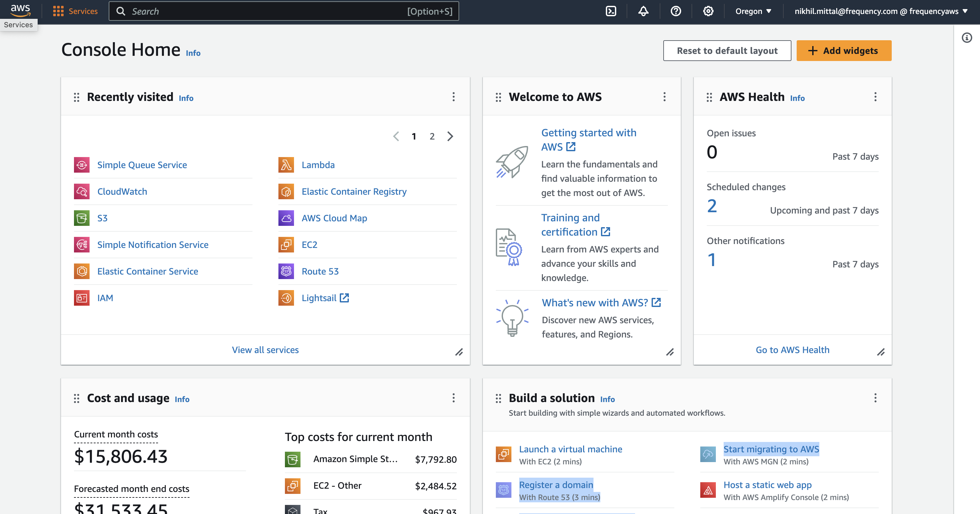Click the Simple Queue Service icon
The width and height of the screenshot is (980, 514).
82,165
